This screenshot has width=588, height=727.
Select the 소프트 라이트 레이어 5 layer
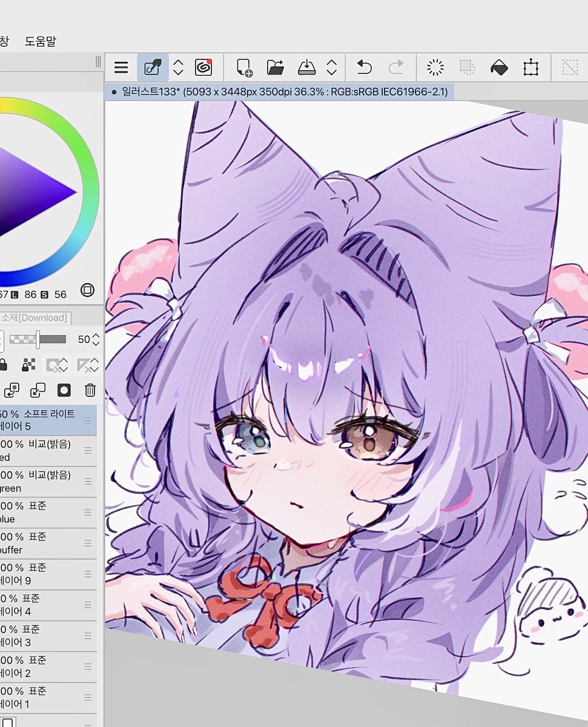pos(48,420)
